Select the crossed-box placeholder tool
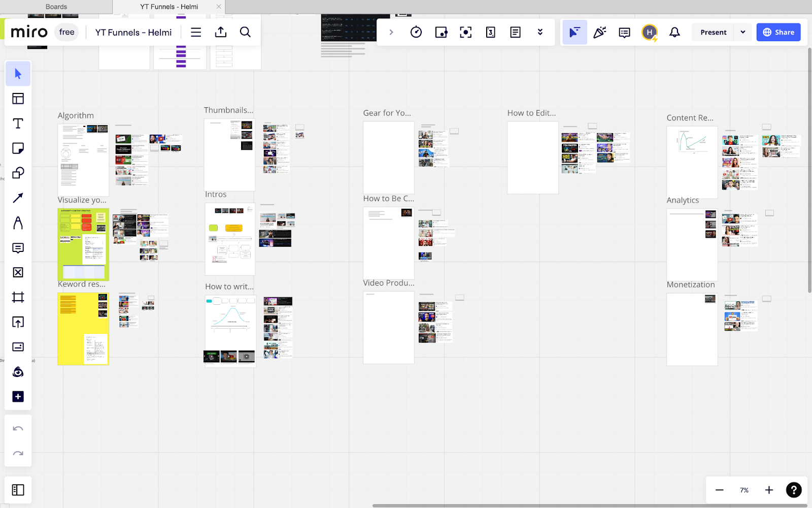812x508 pixels. pos(18,273)
